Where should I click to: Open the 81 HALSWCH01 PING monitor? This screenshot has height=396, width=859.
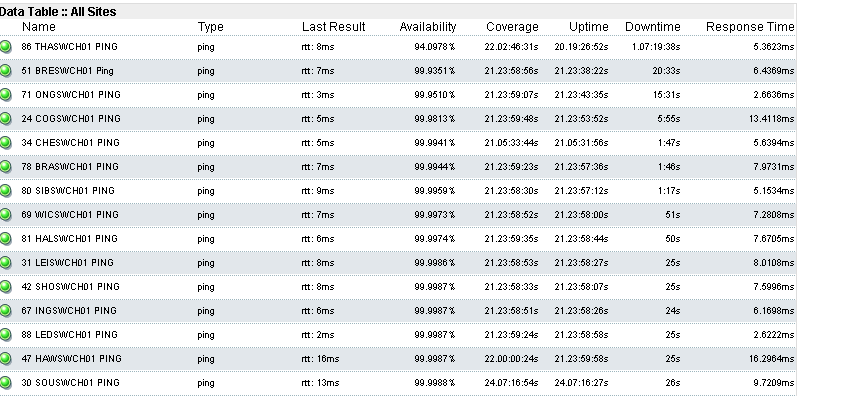click(x=70, y=239)
